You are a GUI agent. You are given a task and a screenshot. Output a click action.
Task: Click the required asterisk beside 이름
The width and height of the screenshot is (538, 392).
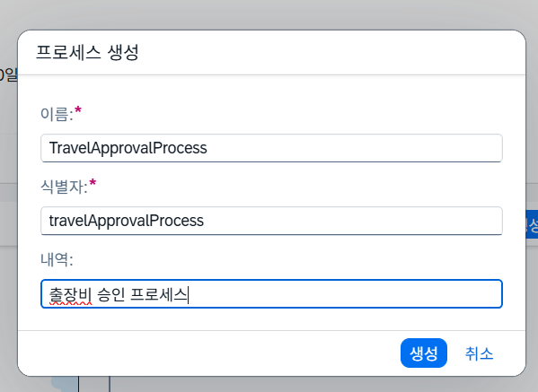coord(78,110)
